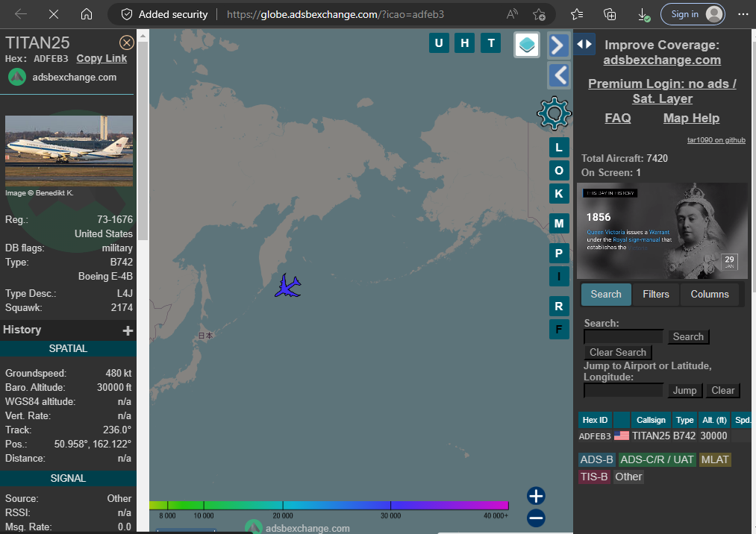This screenshot has height=534, width=756.
Task: Switch to the Search tab
Action: click(606, 295)
